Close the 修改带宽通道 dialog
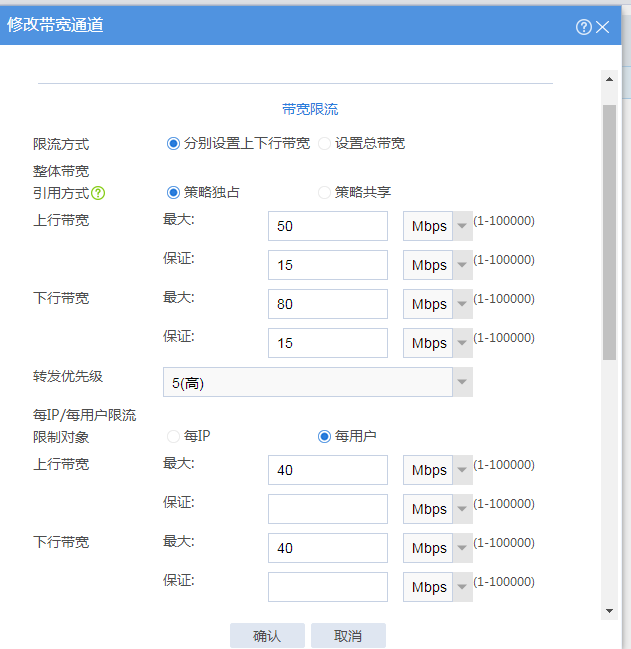631x649 pixels. pyautogui.click(x=603, y=27)
